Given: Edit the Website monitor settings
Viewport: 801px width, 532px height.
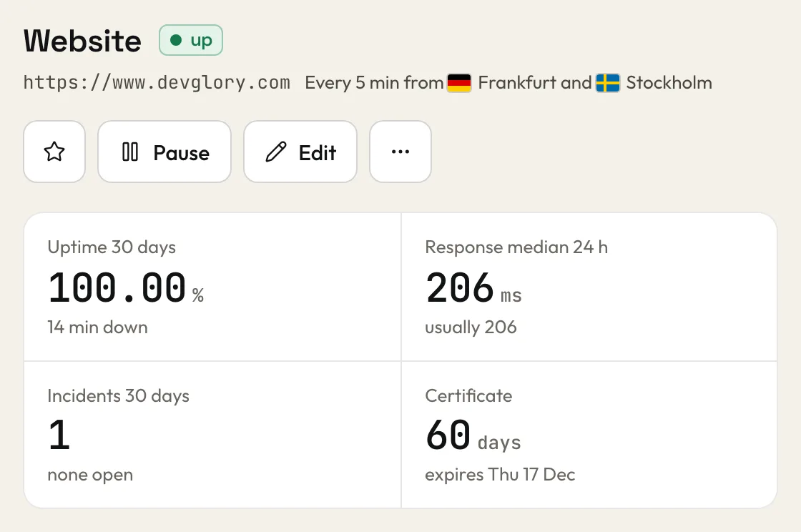Looking at the screenshot, I should (300, 152).
